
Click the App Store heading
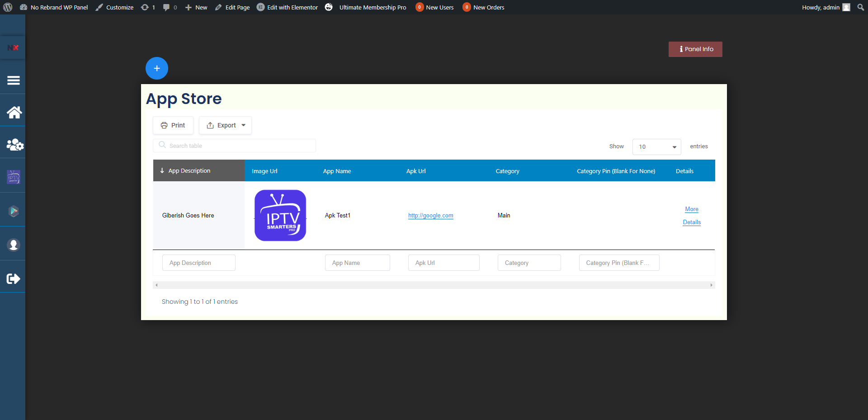(x=184, y=99)
